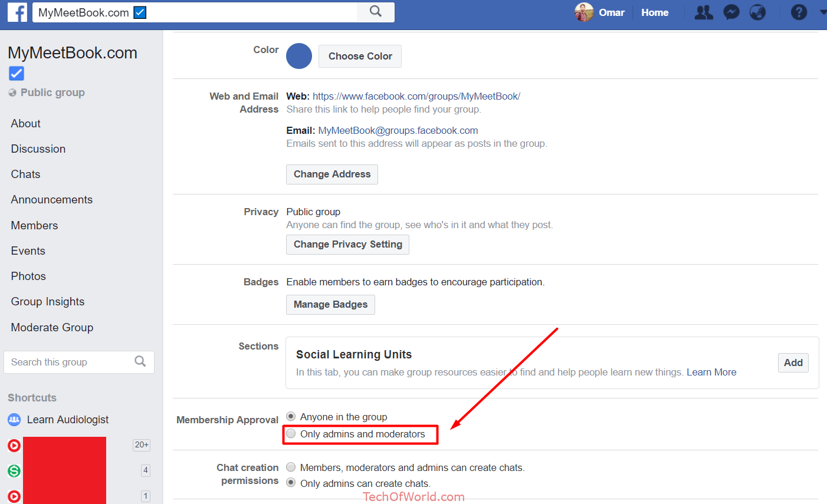This screenshot has height=504, width=827.
Task: Open the Messenger icon
Action: click(x=731, y=12)
